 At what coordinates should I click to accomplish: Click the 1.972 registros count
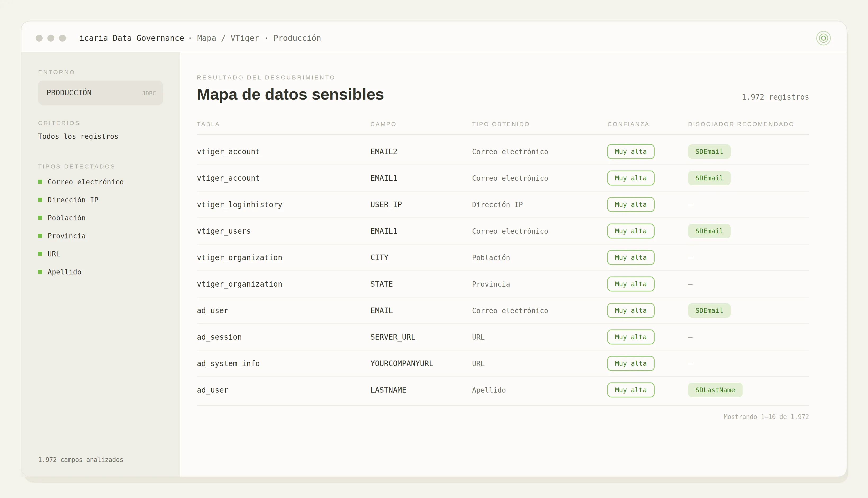[x=775, y=97]
